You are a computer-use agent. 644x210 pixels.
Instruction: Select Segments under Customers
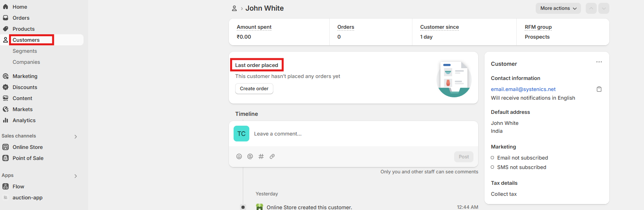(25, 51)
